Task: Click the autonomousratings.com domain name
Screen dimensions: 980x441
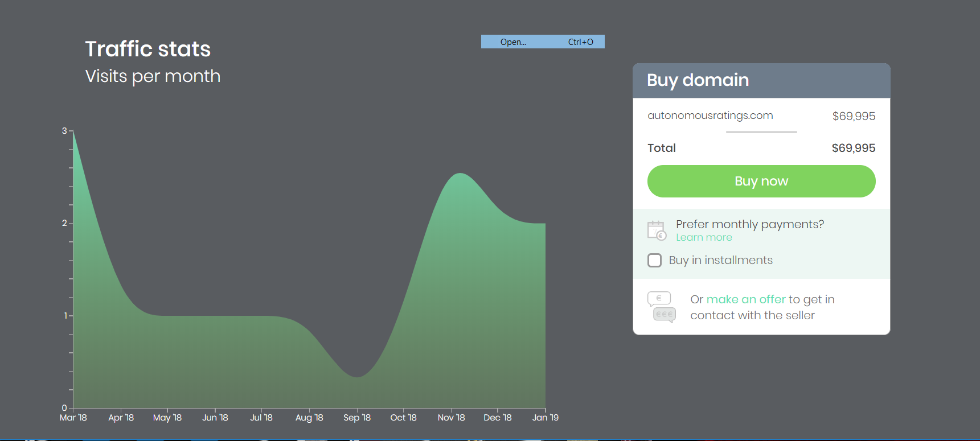Action: point(710,116)
